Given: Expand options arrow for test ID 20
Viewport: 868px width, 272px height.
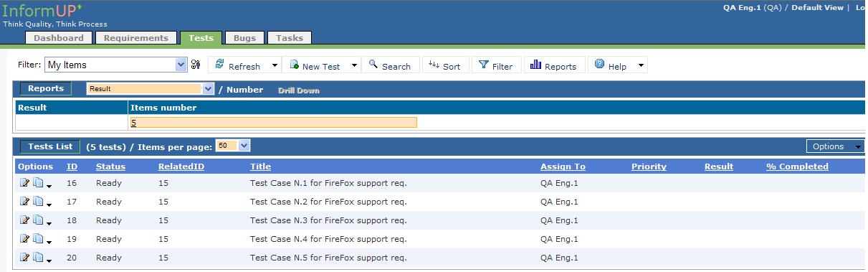Looking at the screenshot, I should [49, 261].
